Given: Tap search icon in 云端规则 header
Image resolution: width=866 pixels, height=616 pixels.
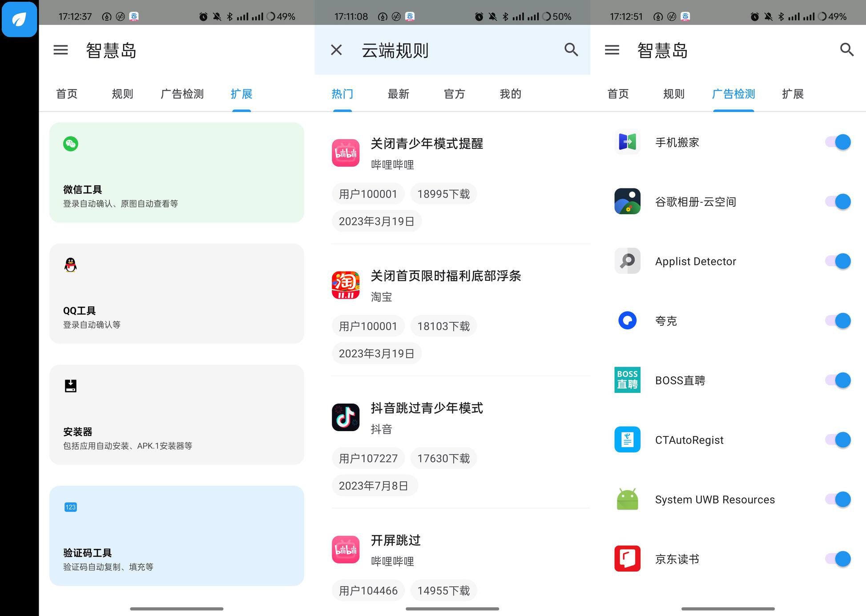Looking at the screenshot, I should [x=571, y=50].
